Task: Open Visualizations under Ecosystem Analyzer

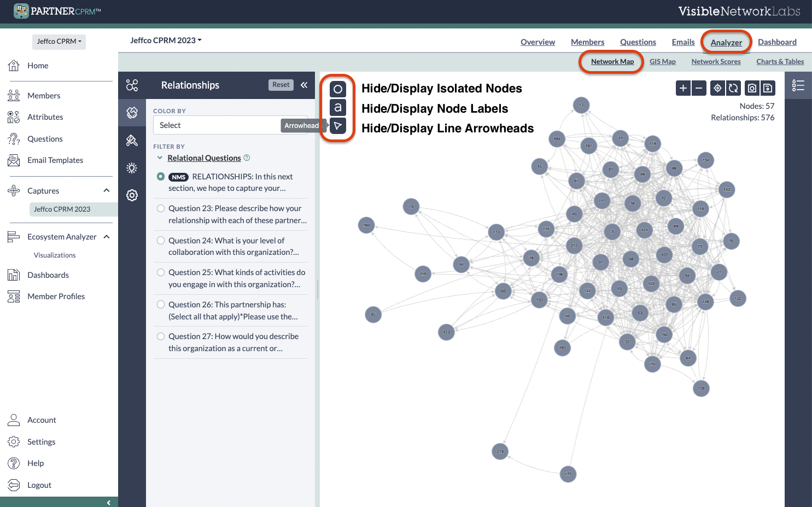Action: (55, 255)
